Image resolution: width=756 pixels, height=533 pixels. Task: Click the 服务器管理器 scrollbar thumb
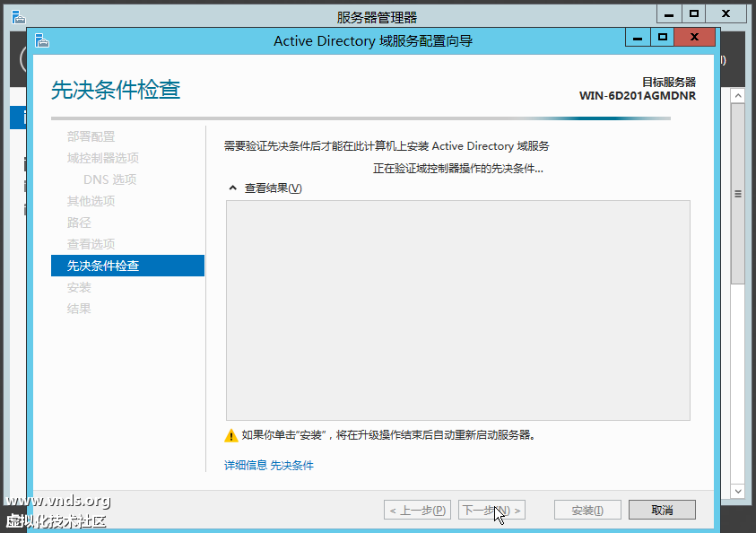738,194
